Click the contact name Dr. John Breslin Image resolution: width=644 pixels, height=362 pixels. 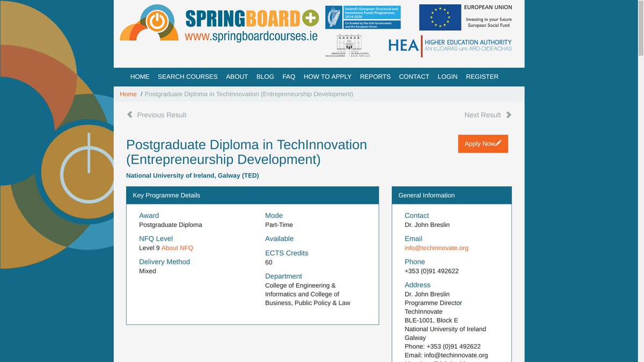[427, 225]
